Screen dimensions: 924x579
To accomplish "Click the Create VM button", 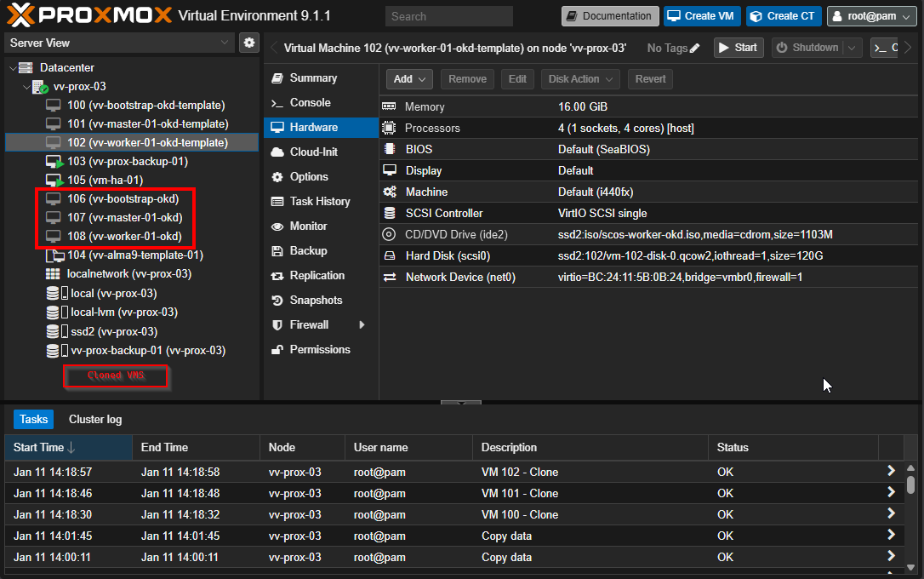I will point(702,16).
